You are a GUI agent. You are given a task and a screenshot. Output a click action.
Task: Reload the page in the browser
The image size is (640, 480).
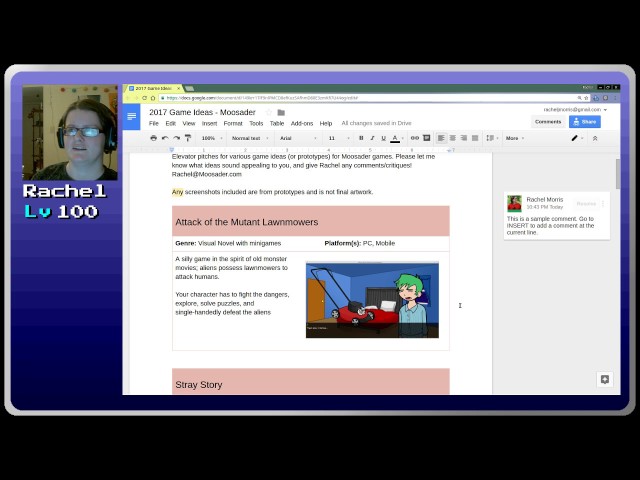[144, 98]
